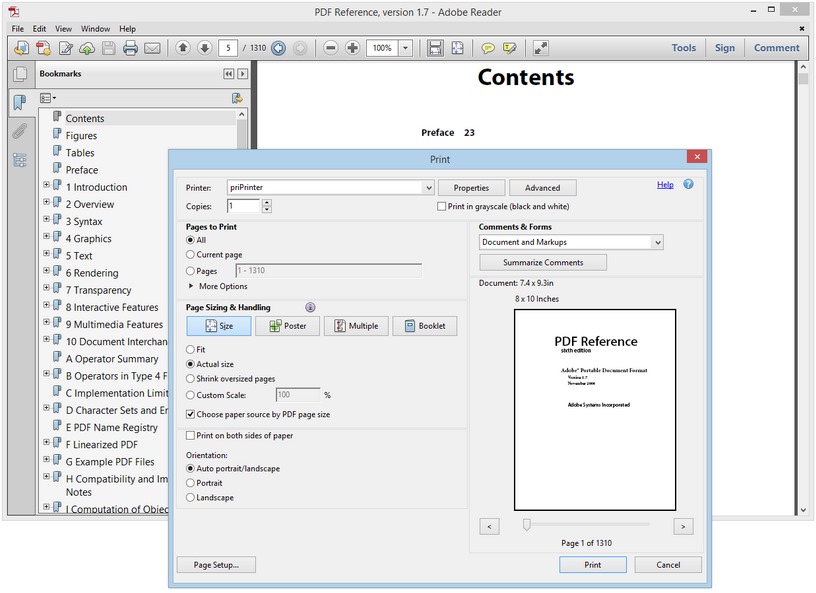Screen dimensions: 816x593
Task: Open the Help menu in menu bar
Action: point(128,29)
